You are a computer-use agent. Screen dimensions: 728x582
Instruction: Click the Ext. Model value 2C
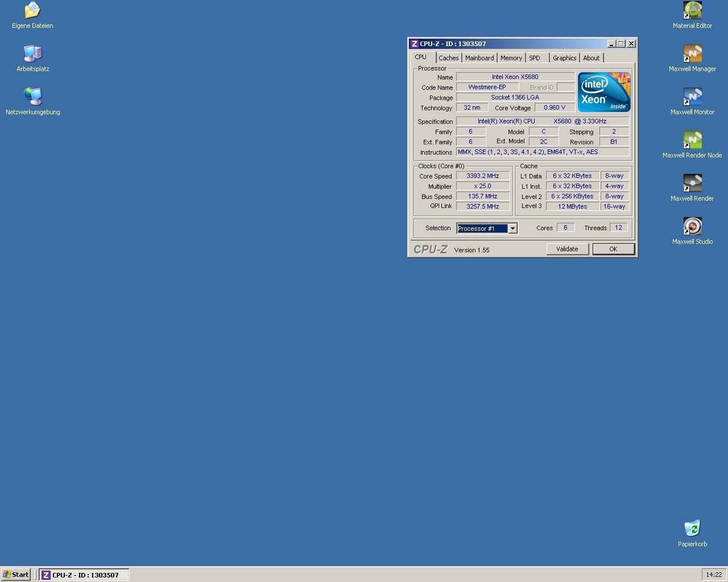544,142
